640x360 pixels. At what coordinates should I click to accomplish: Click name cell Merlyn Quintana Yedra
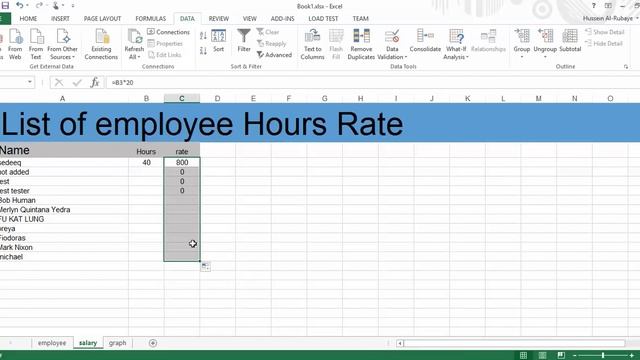tap(64, 210)
